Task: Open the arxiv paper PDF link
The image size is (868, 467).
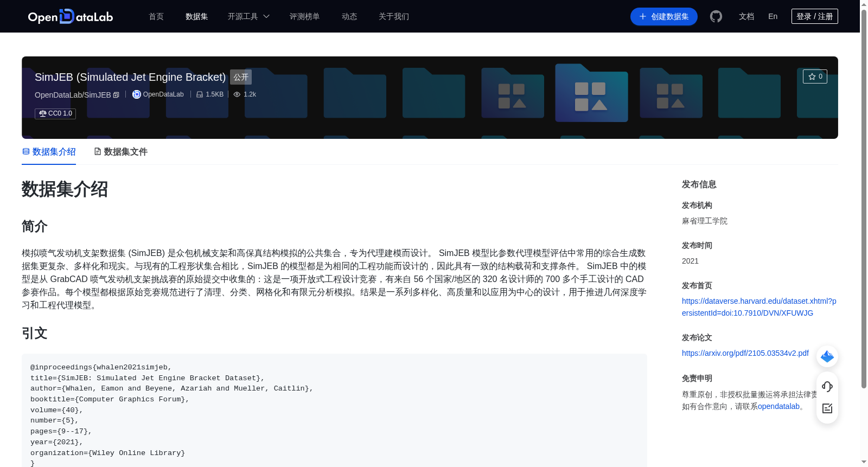Action: tap(745, 353)
